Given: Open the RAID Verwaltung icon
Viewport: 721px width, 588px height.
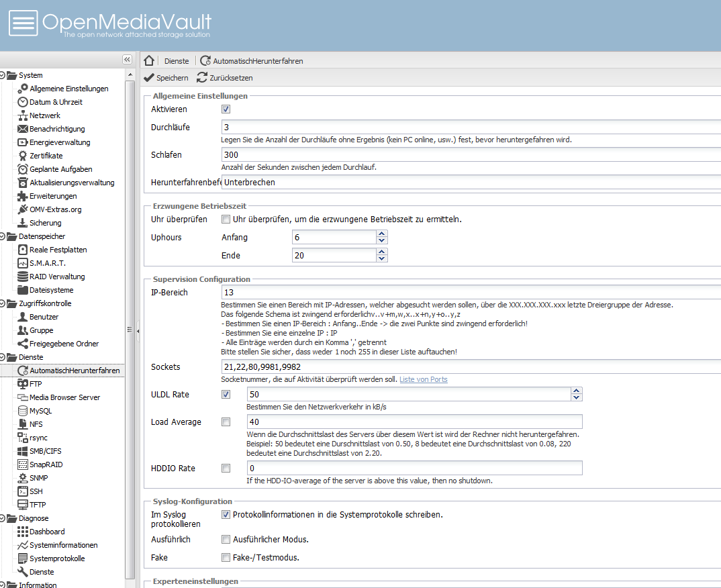Looking at the screenshot, I should click(x=23, y=277).
